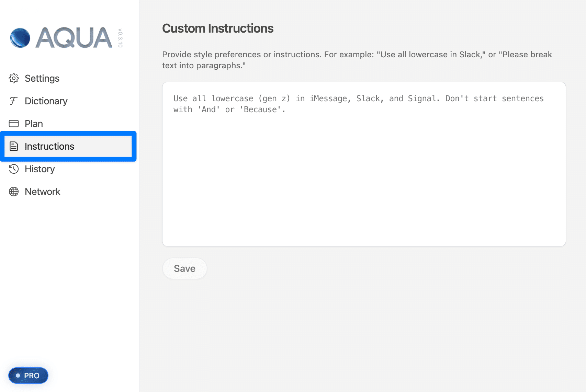Click the v0.3.10 version label
Viewport: 586px width, 392px height.
tap(120, 38)
